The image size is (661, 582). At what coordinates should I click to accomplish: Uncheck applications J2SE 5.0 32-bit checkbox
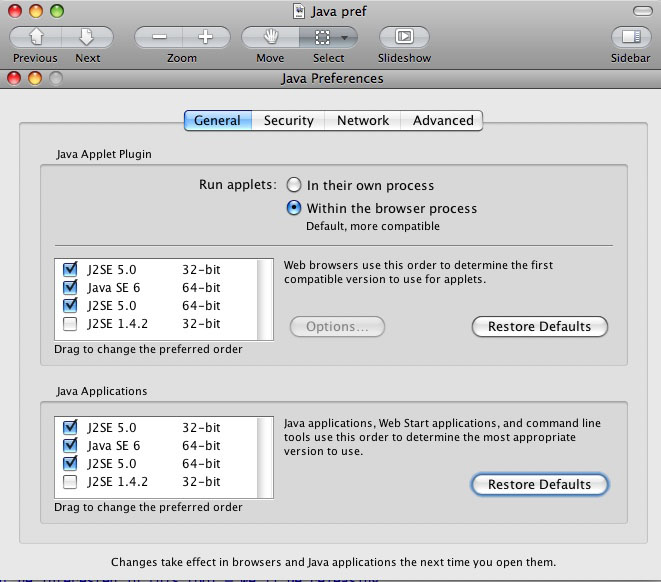coord(70,427)
